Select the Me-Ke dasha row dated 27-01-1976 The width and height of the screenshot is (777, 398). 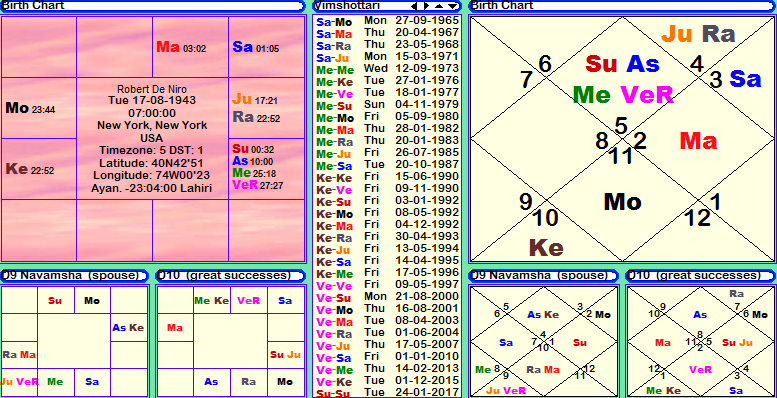(x=387, y=81)
